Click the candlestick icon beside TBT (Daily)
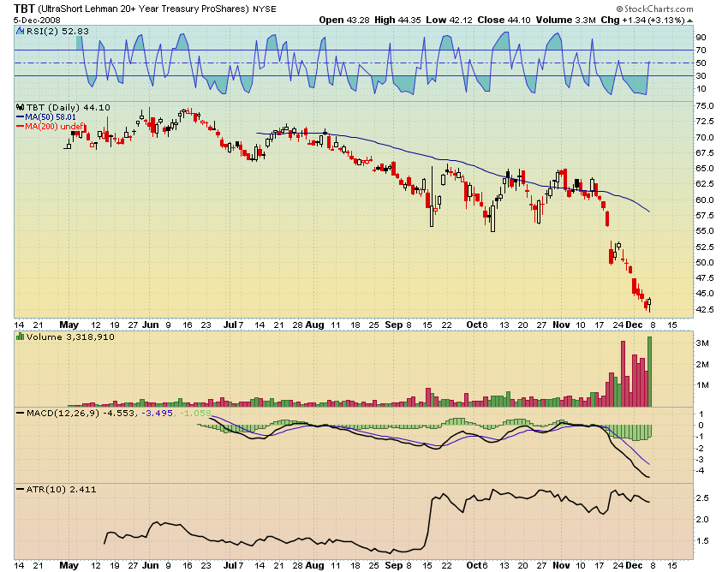Image resolution: width=728 pixels, height=572 pixels. click(21, 107)
